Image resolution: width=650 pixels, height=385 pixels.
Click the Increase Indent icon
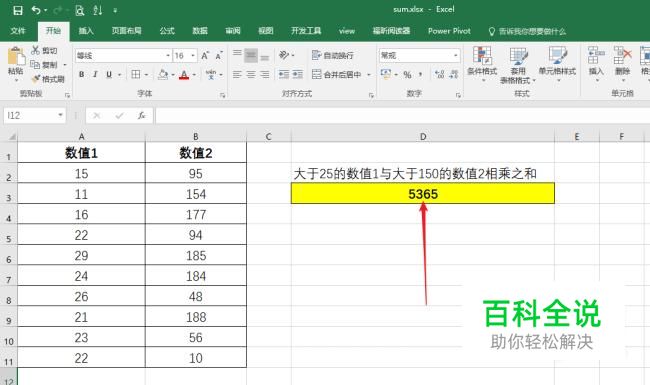(x=298, y=75)
